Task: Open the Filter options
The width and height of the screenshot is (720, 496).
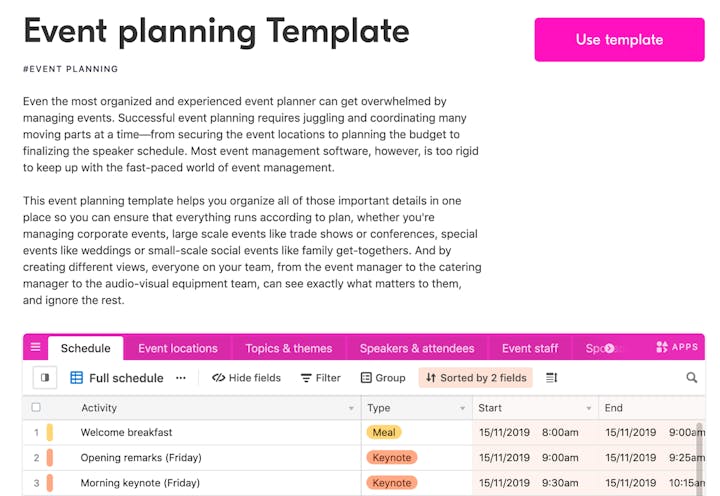Action: [x=320, y=378]
